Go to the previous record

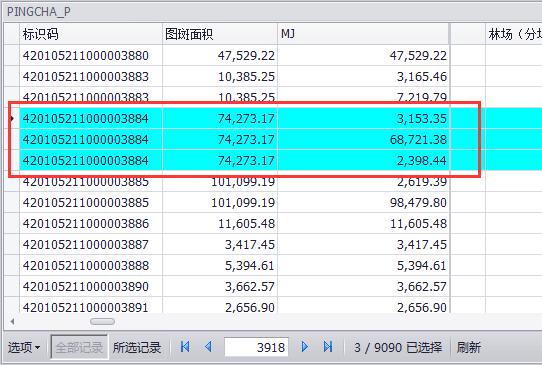pyautogui.click(x=208, y=347)
